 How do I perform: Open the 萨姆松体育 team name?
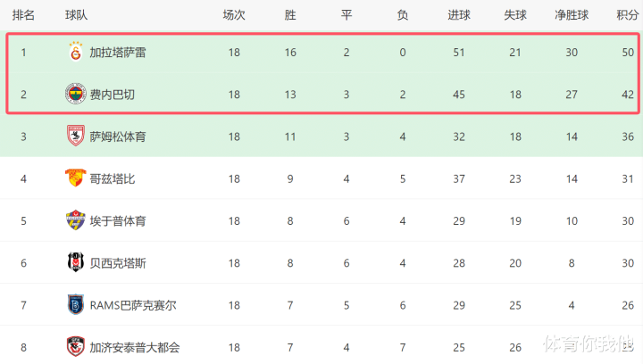pyautogui.click(x=118, y=136)
